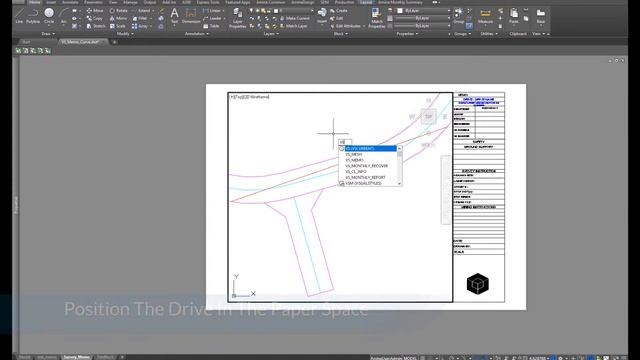Activate the Mirror command
Viewport: 640px width, 360px height.
118,18
